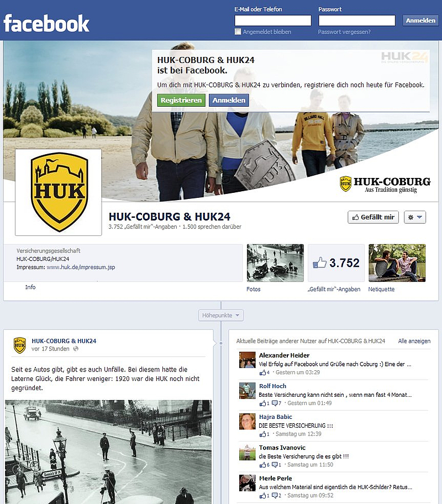Expand the Höhepunkte dropdown
This screenshot has height=504, width=442.
pyautogui.click(x=221, y=316)
